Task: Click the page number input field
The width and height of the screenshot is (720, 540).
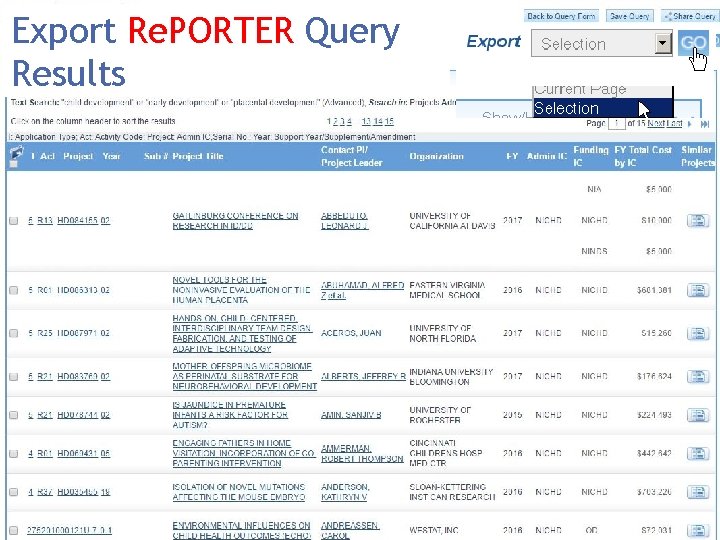Action: click(x=617, y=124)
